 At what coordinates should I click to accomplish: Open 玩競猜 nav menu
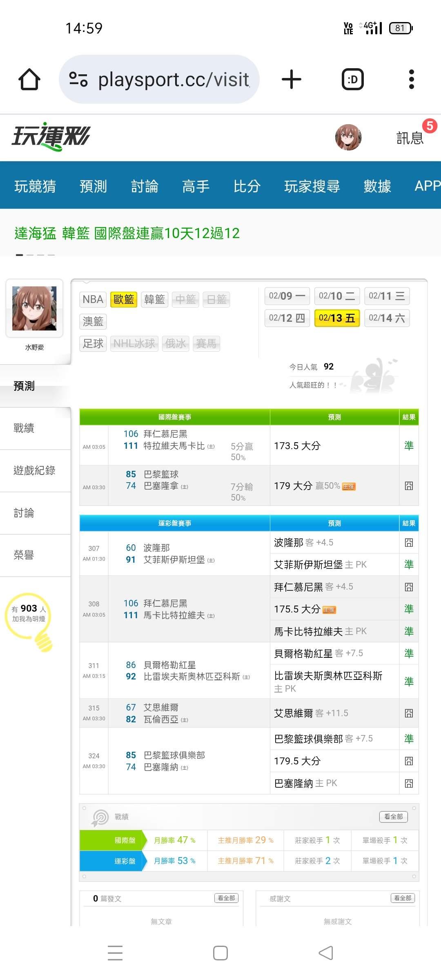[35, 186]
